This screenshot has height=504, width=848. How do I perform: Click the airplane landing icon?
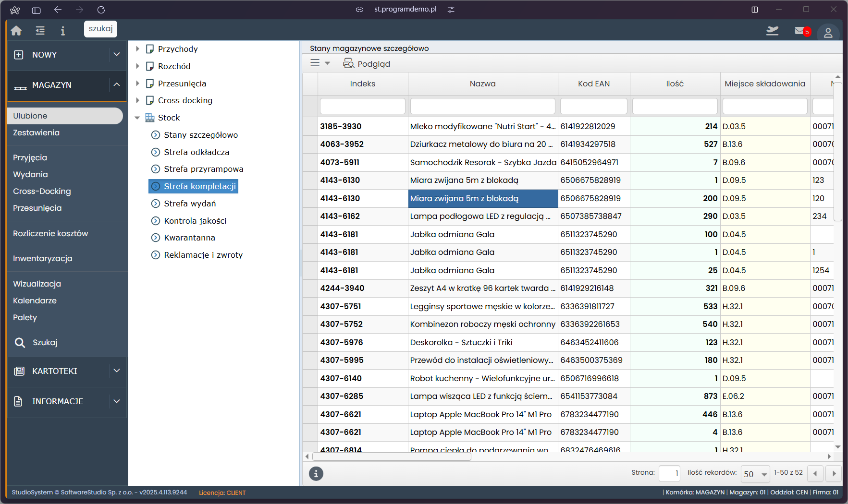772,31
